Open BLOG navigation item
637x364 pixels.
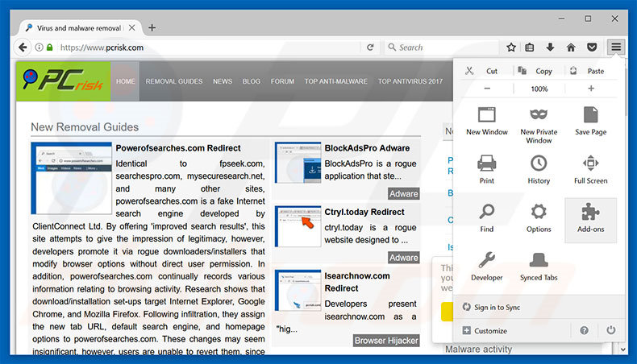click(x=252, y=81)
